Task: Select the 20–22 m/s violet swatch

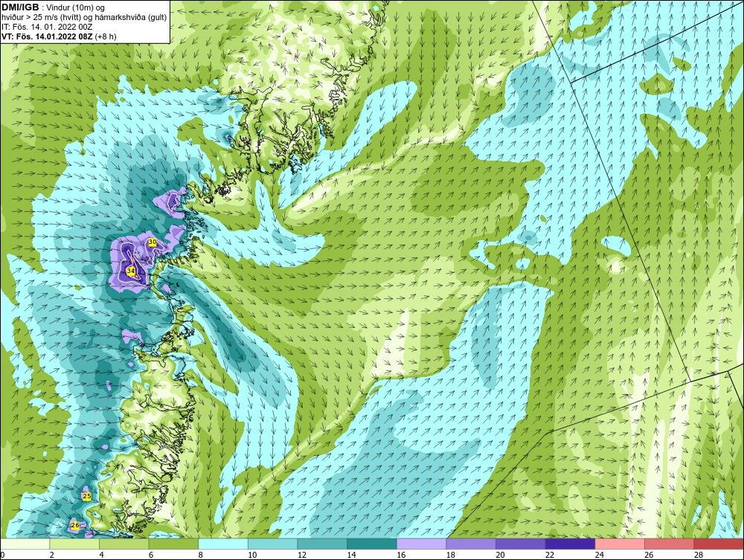Action: pos(521,544)
